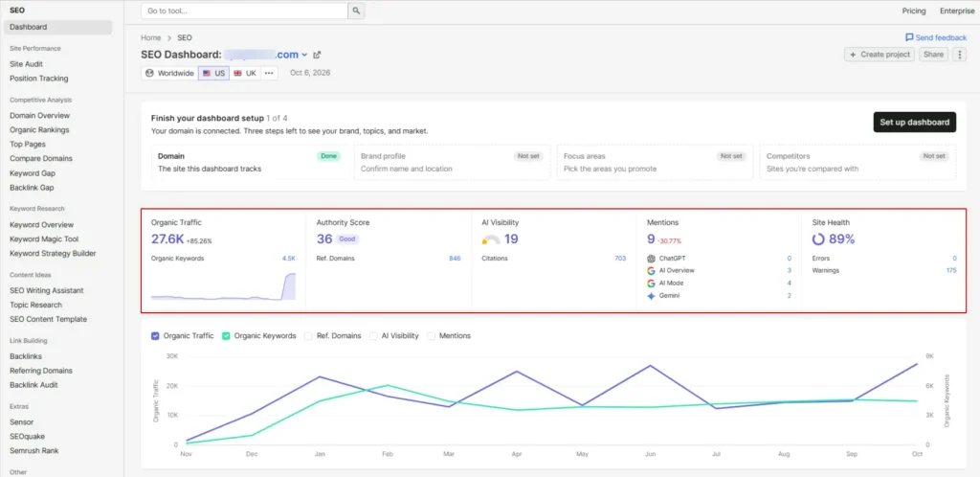Open the Backlink Gap tool
980x477 pixels.
click(32, 188)
